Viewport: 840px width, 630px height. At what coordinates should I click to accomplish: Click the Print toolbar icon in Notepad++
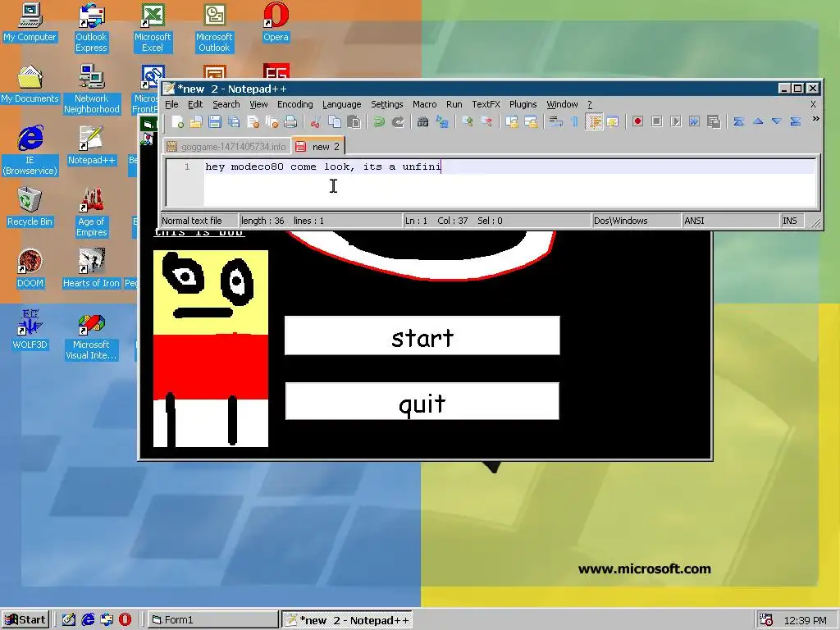290,121
